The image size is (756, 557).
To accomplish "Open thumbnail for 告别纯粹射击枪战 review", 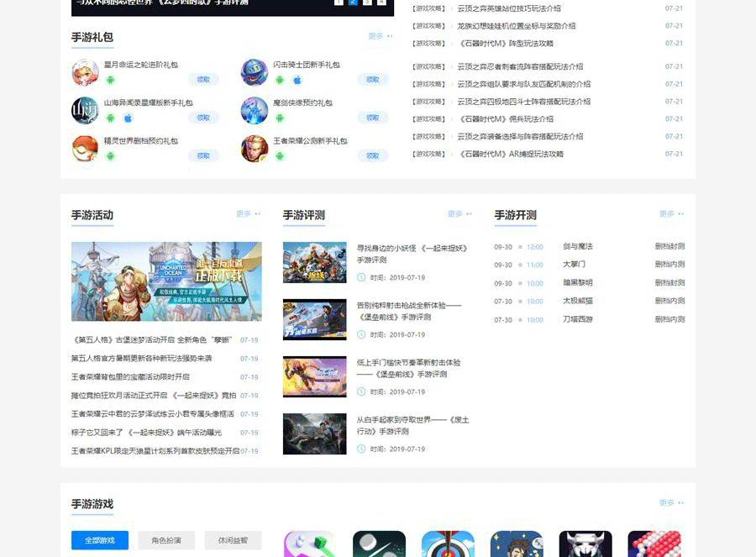I will pyautogui.click(x=314, y=320).
